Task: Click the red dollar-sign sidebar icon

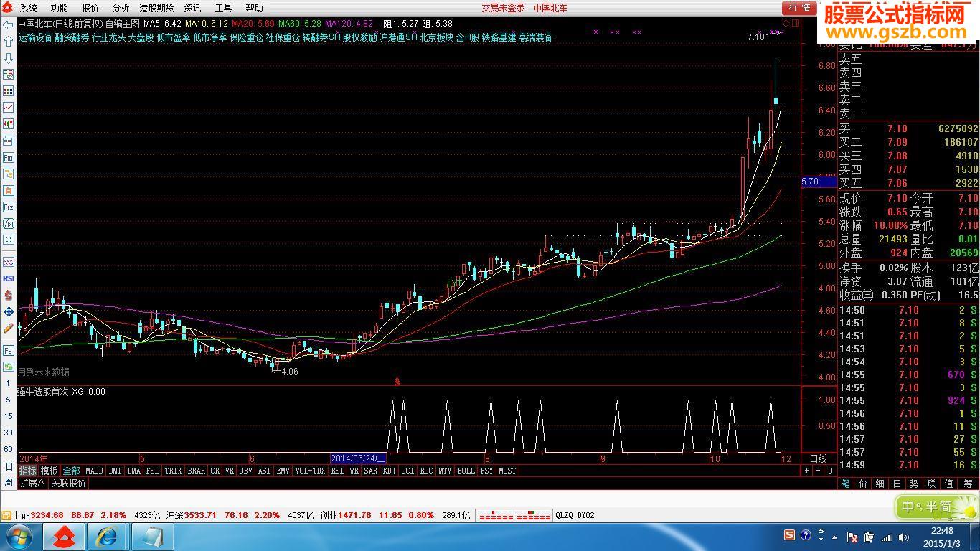Action: pyautogui.click(x=9, y=295)
